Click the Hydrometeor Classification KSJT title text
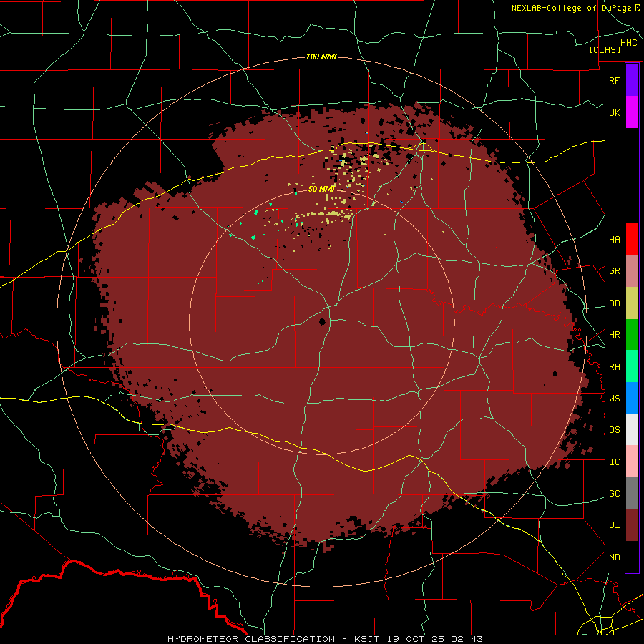This screenshot has height=644, width=644. coord(325,639)
